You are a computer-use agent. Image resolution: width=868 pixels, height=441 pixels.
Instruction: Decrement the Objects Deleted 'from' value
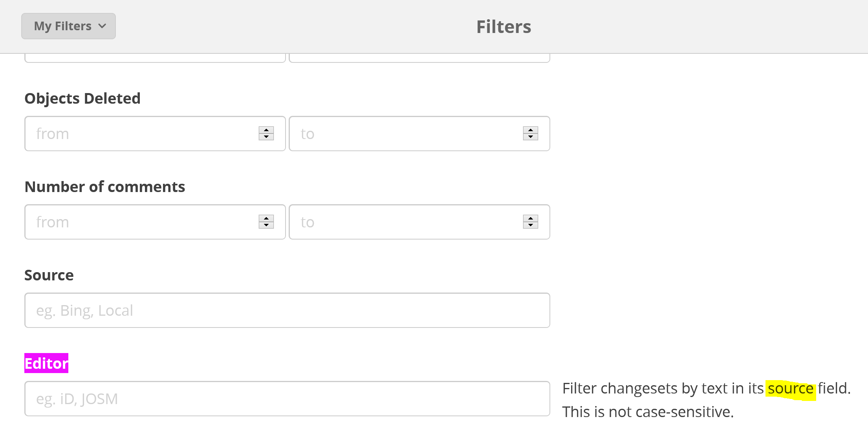tap(266, 137)
